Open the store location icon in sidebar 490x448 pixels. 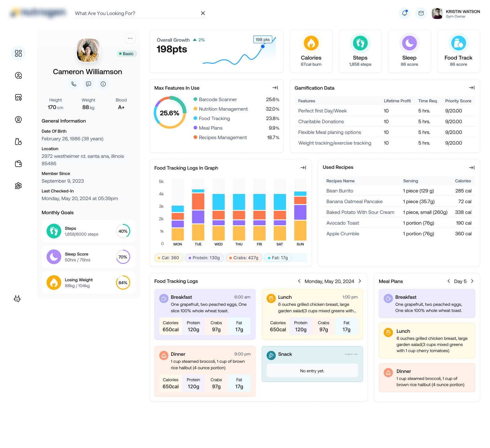click(x=18, y=97)
